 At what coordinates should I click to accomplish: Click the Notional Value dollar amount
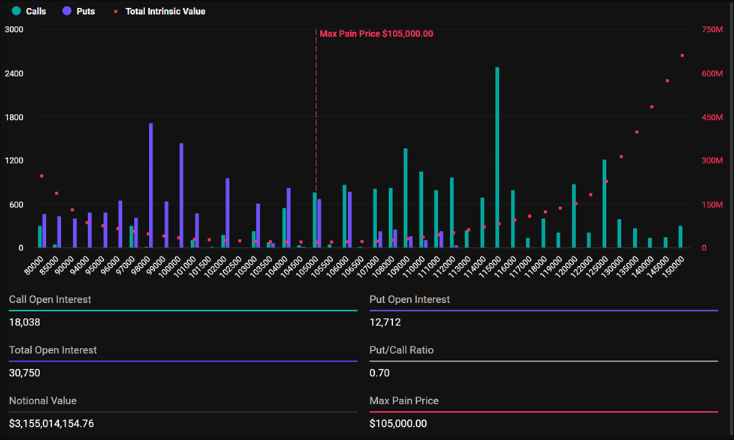65,423
